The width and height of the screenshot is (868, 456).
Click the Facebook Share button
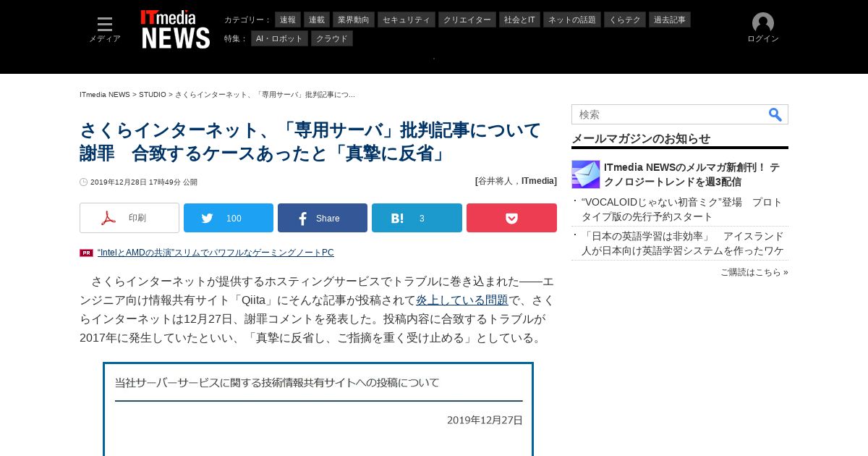pyautogui.click(x=323, y=218)
